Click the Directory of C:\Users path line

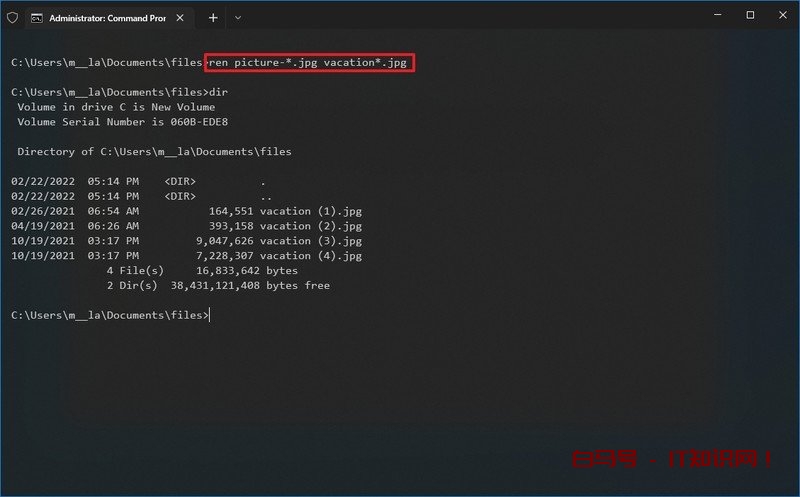[154, 152]
